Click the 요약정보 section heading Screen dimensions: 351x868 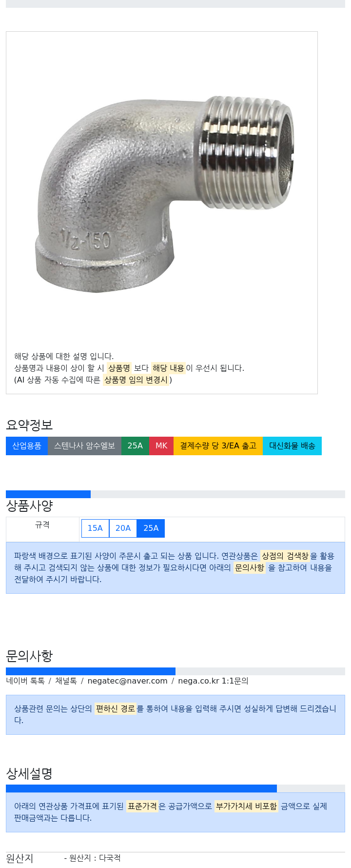29,425
